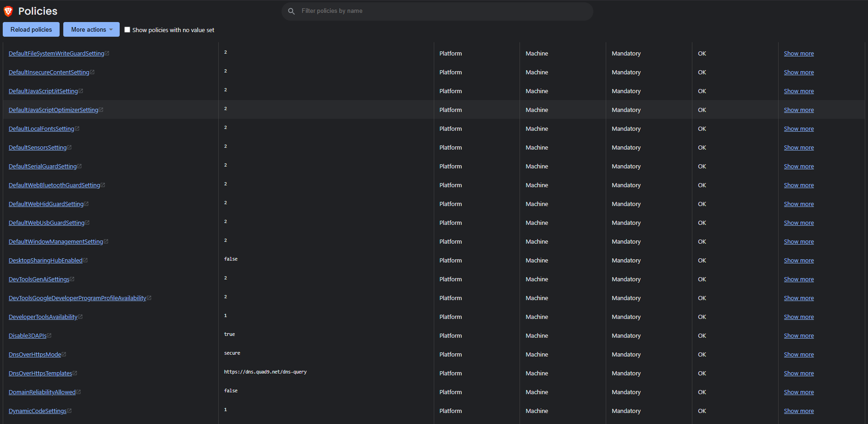
Task: Click external-link icon beside Disable3DAPIs
Action: click(x=49, y=336)
